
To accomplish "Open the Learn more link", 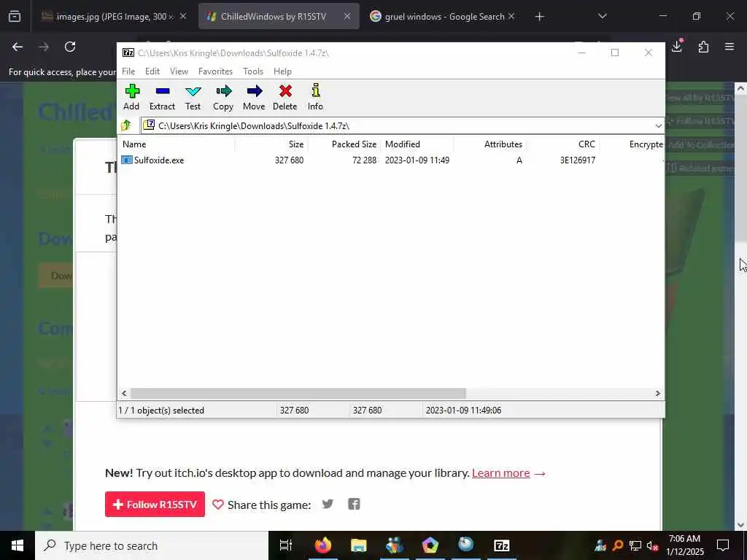I will (x=500, y=472).
